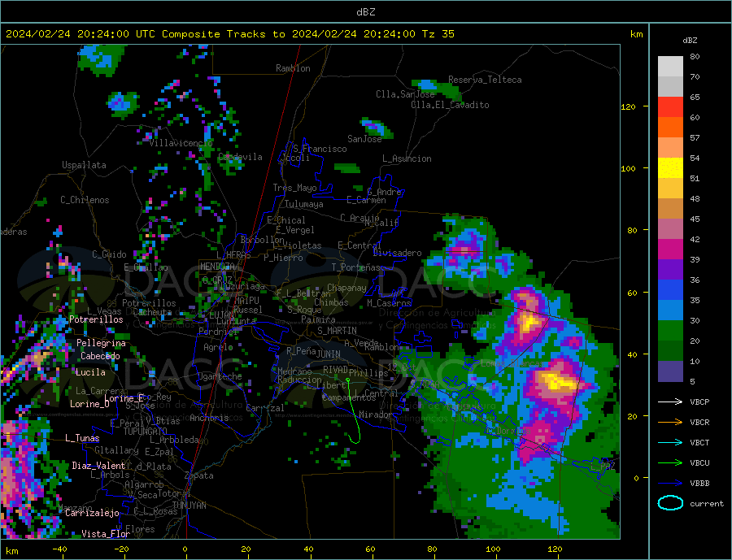The image size is (732, 560).
Task: Click the 'TUNUYAN' map label
Action: coord(189,506)
